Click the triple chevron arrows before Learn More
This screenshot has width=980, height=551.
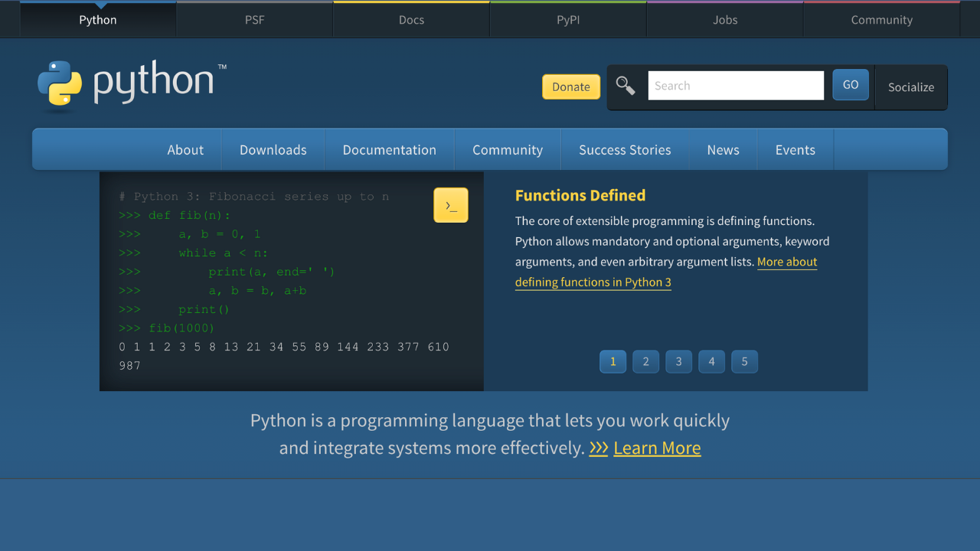click(599, 448)
